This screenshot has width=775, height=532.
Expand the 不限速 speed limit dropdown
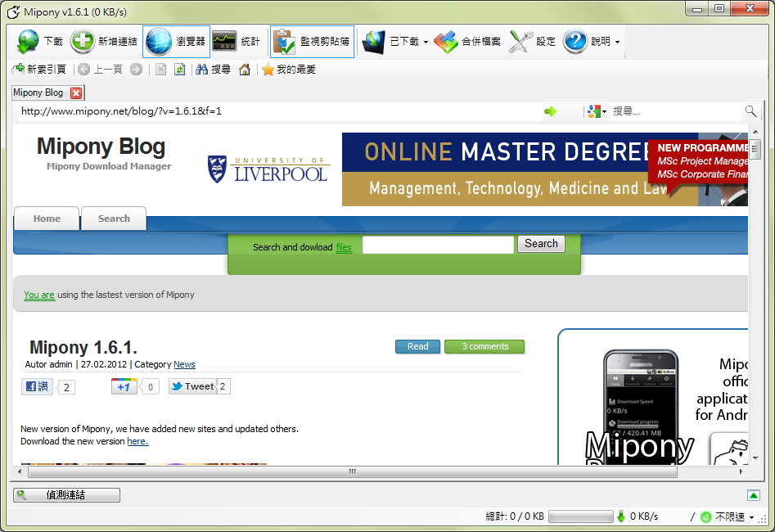coord(751,517)
